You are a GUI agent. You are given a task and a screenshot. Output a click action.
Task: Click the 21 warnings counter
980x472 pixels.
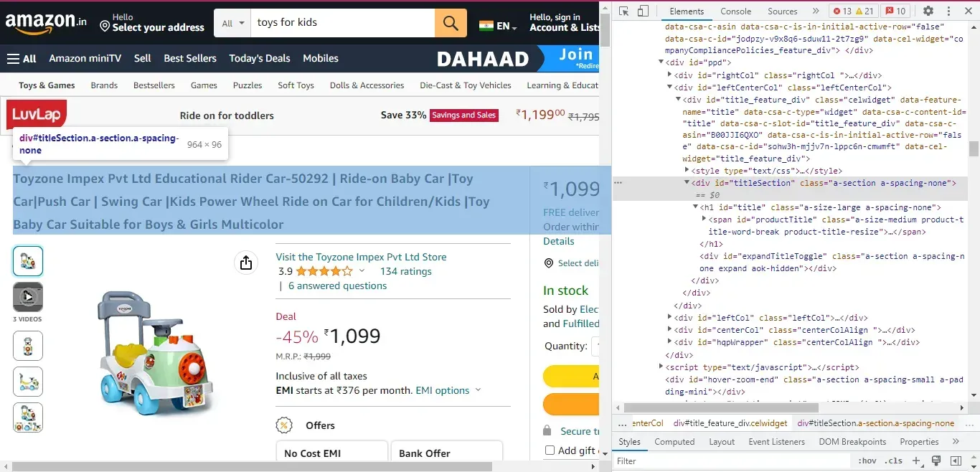(866, 11)
